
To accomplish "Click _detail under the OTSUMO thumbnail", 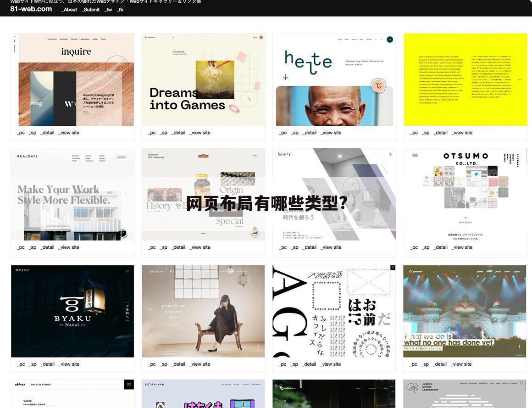I will 440,247.
